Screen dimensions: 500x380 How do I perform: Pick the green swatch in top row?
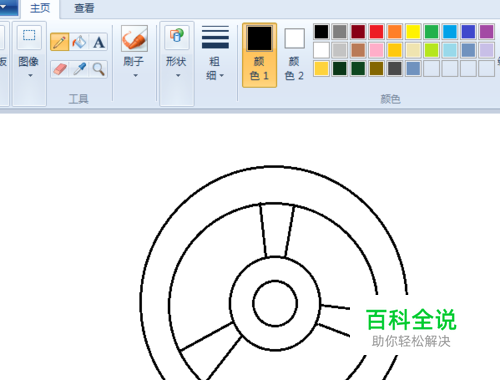[x=431, y=32]
